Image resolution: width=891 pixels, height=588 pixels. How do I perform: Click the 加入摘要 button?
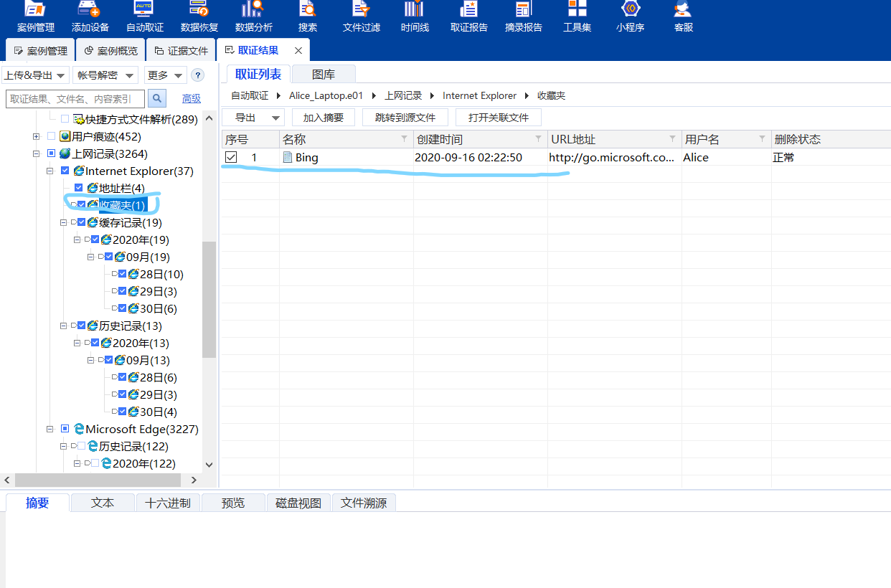point(323,118)
